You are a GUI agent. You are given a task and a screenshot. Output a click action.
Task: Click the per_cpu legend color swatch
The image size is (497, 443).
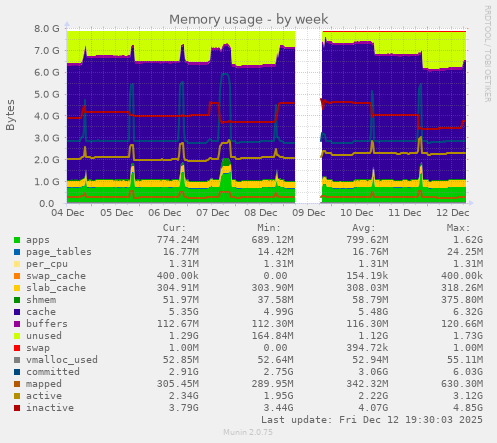pos(17,264)
